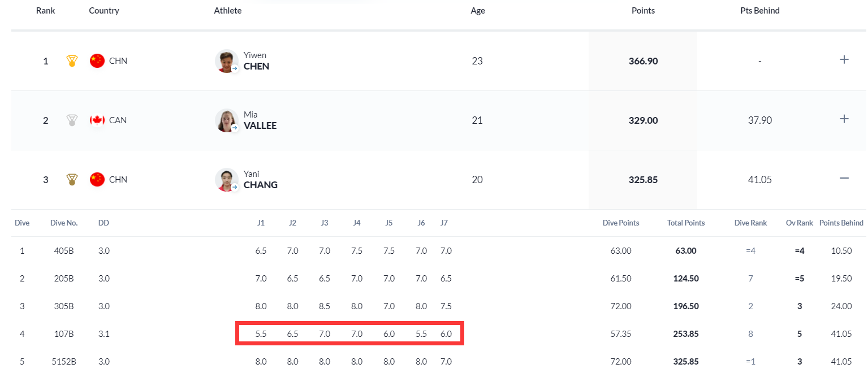The height and width of the screenshot is (377, 868).
Task: Open Mia Vallee's athlete photo
Action: 226,120
